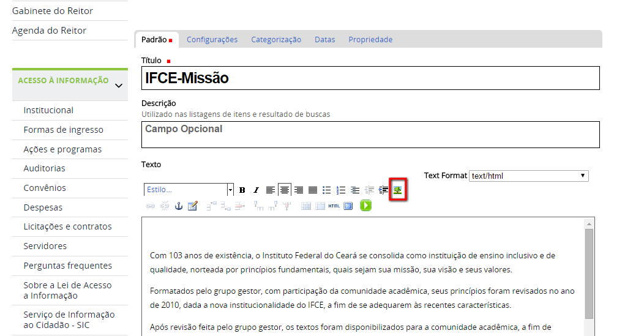Split or merge cells grid icon
This screenshot has height=336, width=644.
tap(306, 206)
